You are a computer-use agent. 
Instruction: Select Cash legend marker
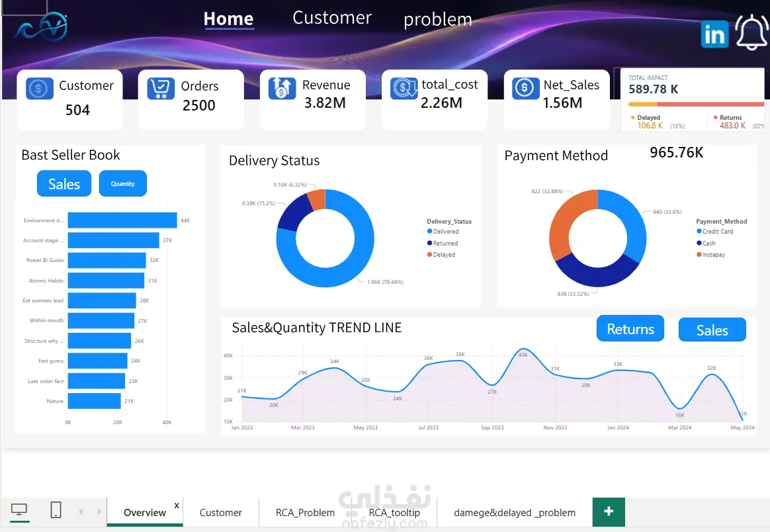click(699, 243)
